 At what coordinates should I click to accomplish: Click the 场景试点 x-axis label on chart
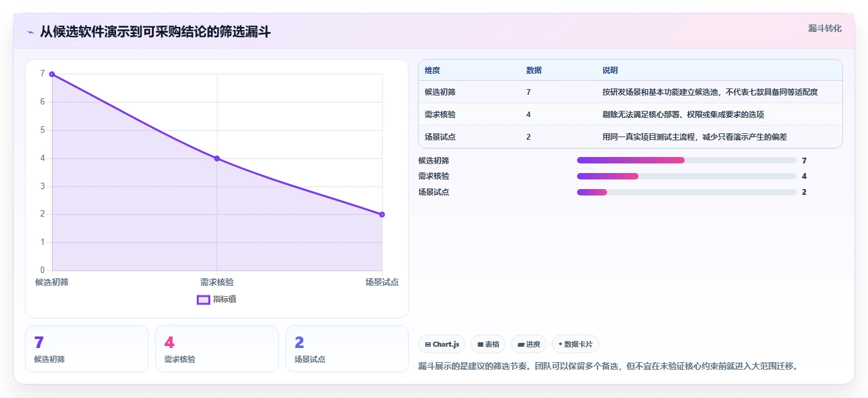coord(382,282)
